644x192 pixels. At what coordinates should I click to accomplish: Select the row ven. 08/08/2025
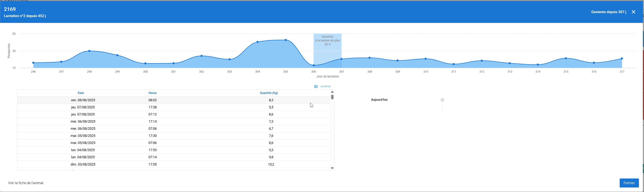(174, 100)
